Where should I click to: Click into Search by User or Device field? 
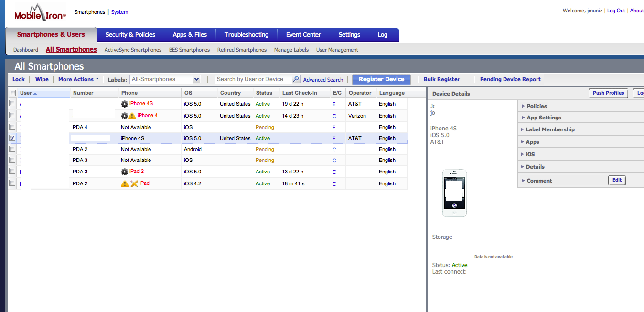tap(253, 79)
